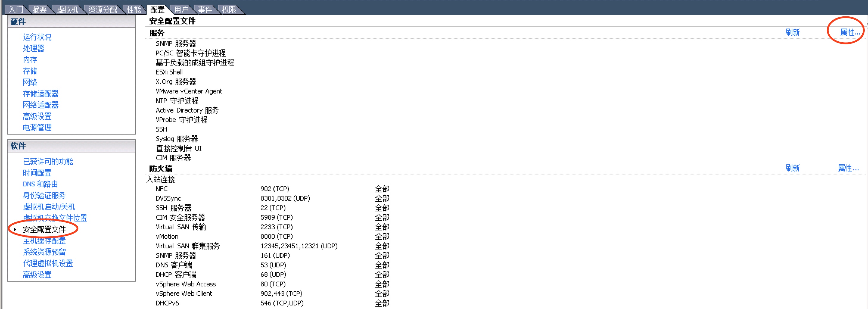Viewport: 868px width, 309px height.
Task: Select 安全配置文件 in the 软件 list
Action: tap(44, 230)
